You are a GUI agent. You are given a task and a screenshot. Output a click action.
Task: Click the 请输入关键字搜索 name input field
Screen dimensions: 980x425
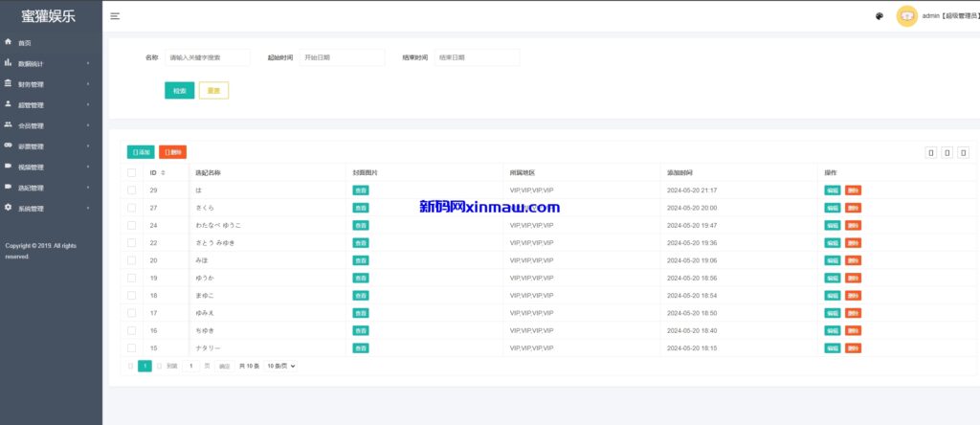[x=207, y=57]
